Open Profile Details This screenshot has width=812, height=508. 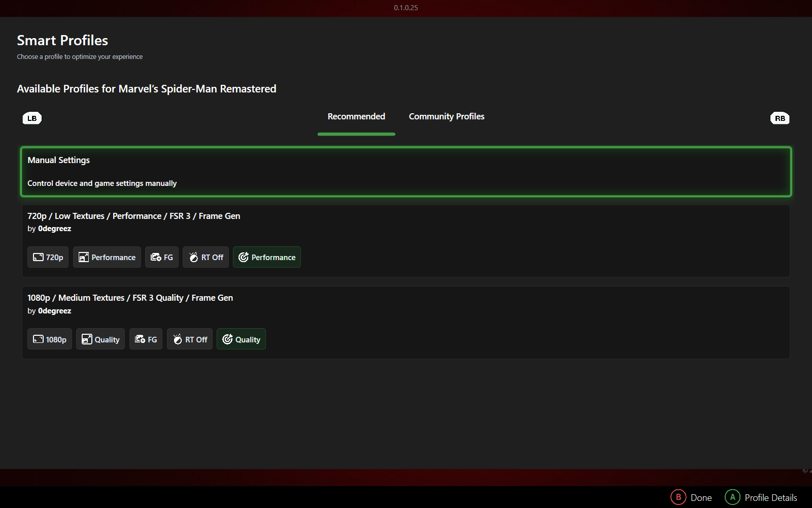click(771, 498)
